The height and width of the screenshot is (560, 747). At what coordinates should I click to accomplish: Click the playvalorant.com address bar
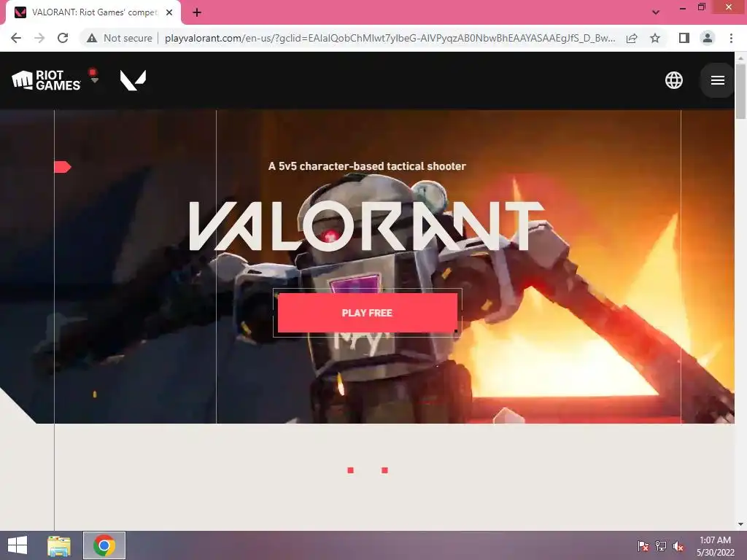390,38
